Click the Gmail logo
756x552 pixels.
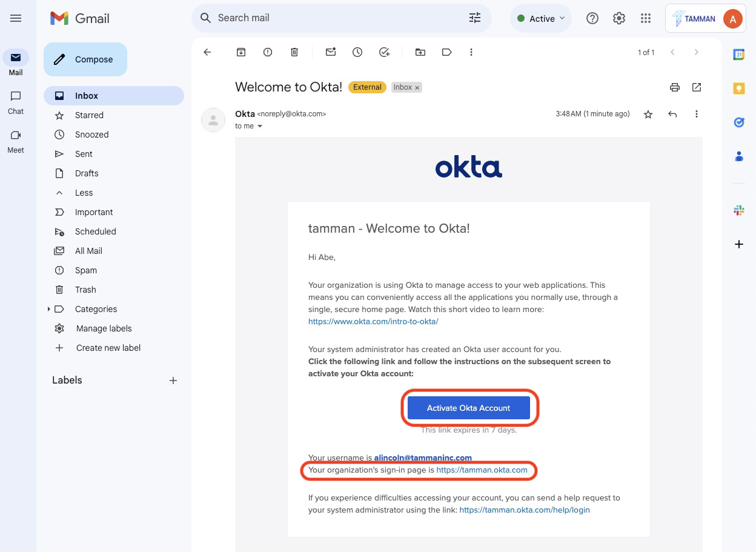pyautogui.click(x=80, y=18)
